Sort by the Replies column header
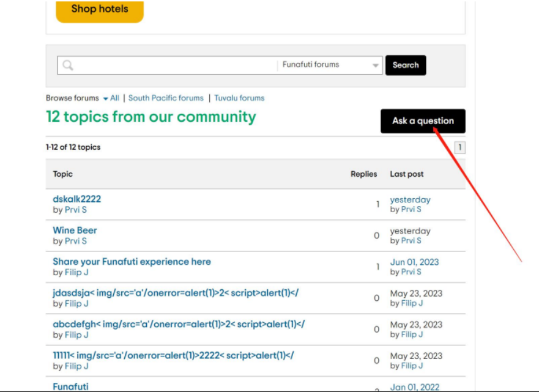The image size is (539, 392). click(x=363, y=174)
